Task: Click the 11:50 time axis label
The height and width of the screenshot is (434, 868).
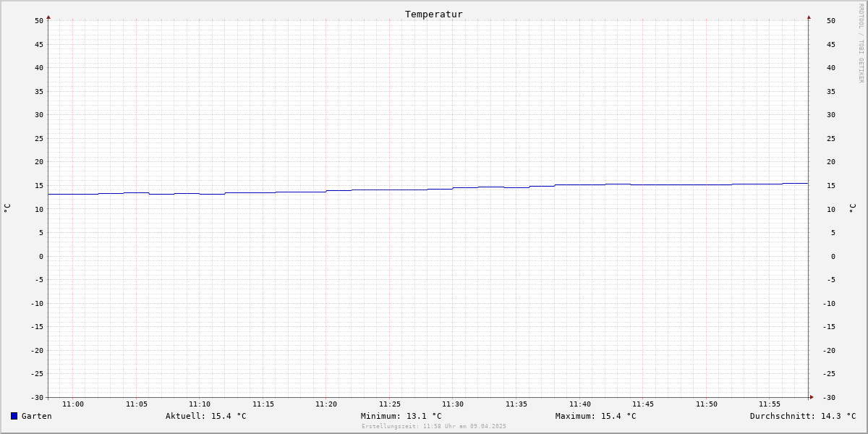Action: [x=707, y=404]
